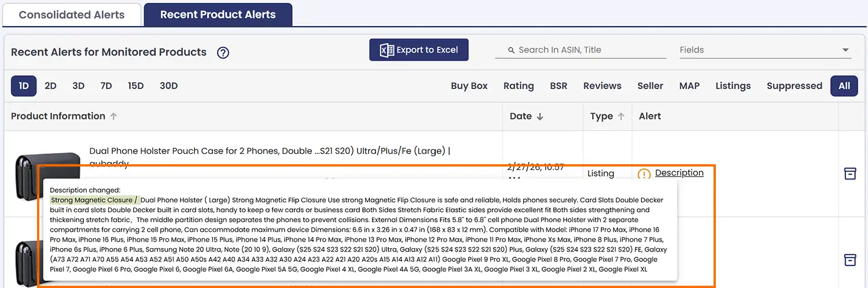
Task: Sort by Date column arrow
Action: tap(540, 116)
